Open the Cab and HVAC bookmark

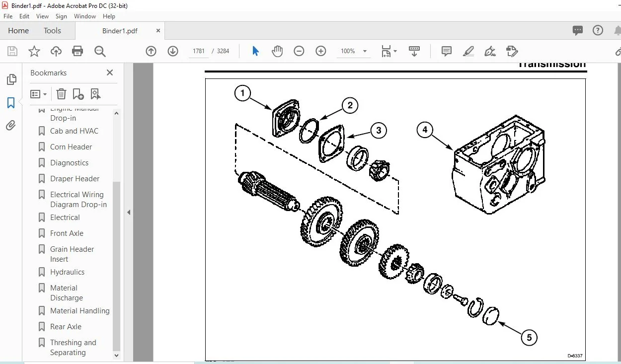[x=74, y=131]
